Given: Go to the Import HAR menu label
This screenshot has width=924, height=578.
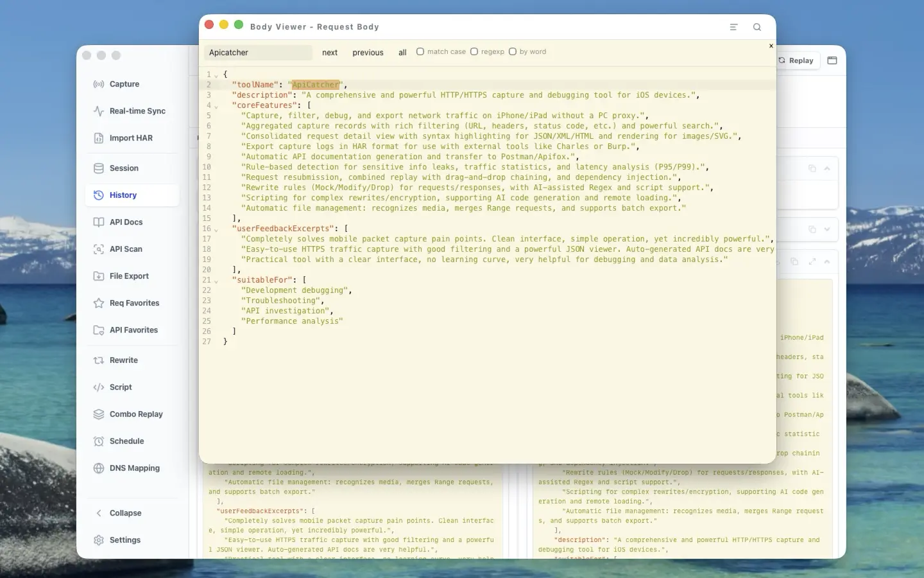Looking at the screenshot, I should pyautogui.click(x=131, y=138).
